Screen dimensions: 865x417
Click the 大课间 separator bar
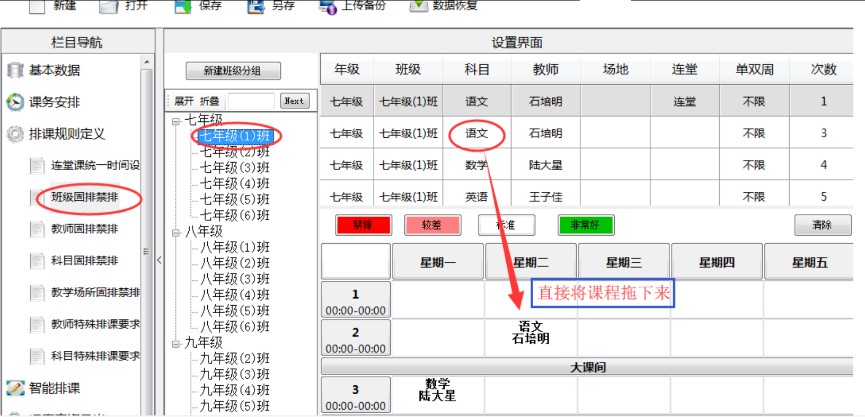point(588,367)
